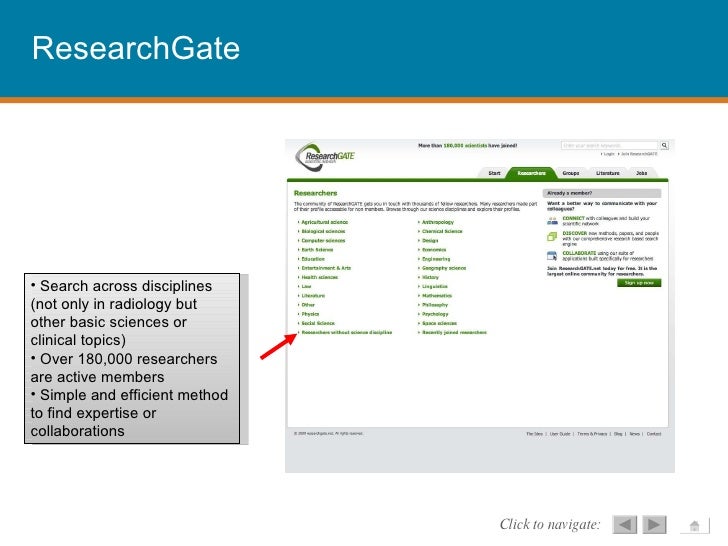
Task: Click the DISCOVER stacked pages icon
Action: 552,237
